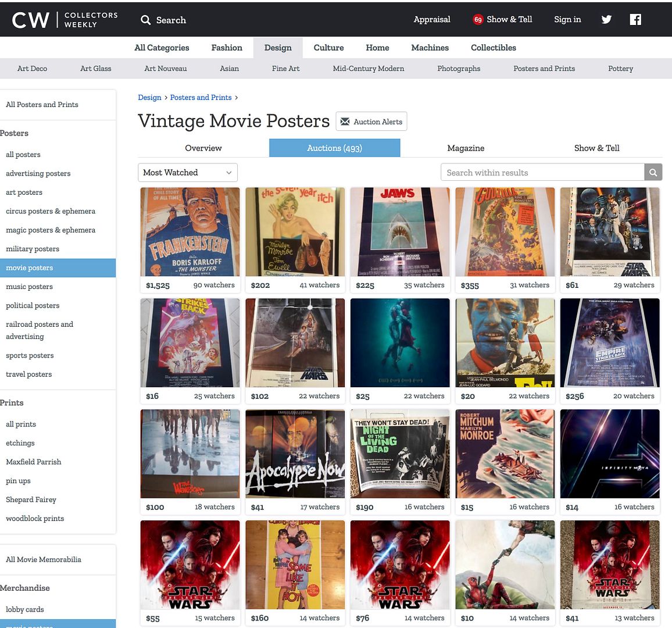Open the Mitchum Monroe $15 poster
The width and height of the screenshot is (672, 628).
tap(505, 462)
